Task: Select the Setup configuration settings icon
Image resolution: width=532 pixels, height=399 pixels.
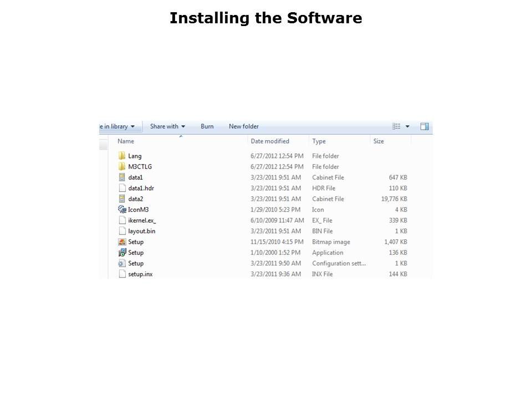Action: click(122, 263)
